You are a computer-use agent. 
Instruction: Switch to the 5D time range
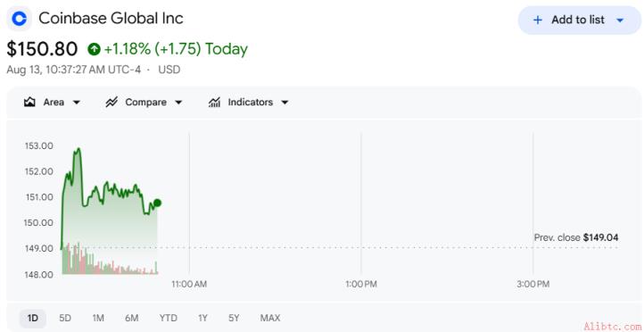[65, 318]
